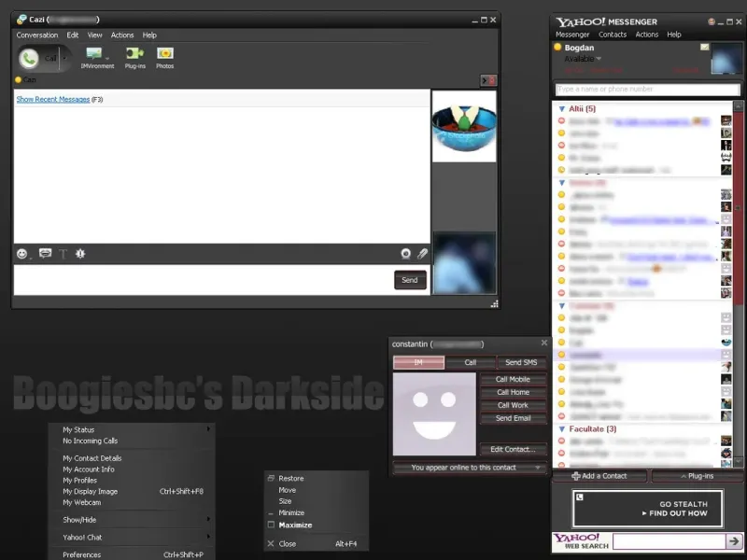Image resolution: width=747 pixels, height=560 pixels.
Task: Click the plus icon on Add a Contact
Action: 575,476
